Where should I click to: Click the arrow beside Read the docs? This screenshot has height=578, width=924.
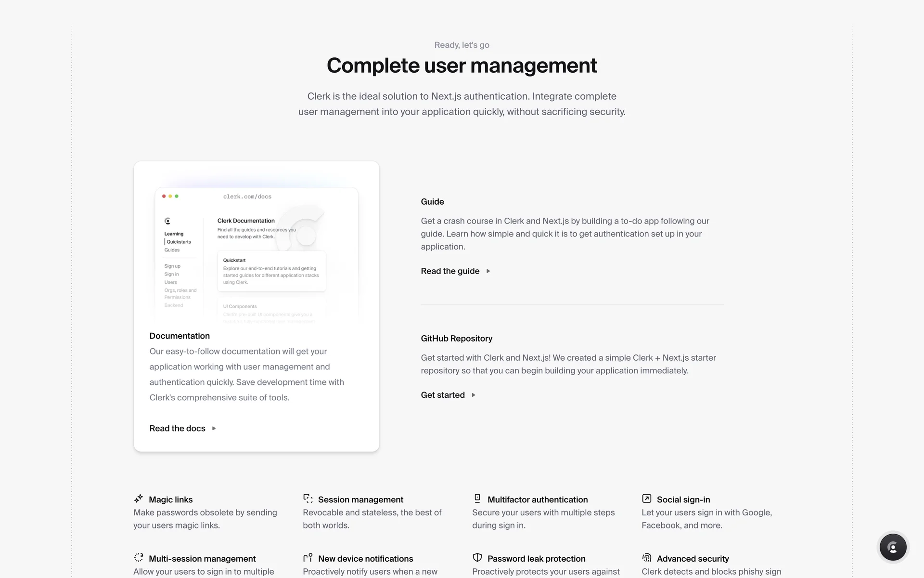(214, 428)
